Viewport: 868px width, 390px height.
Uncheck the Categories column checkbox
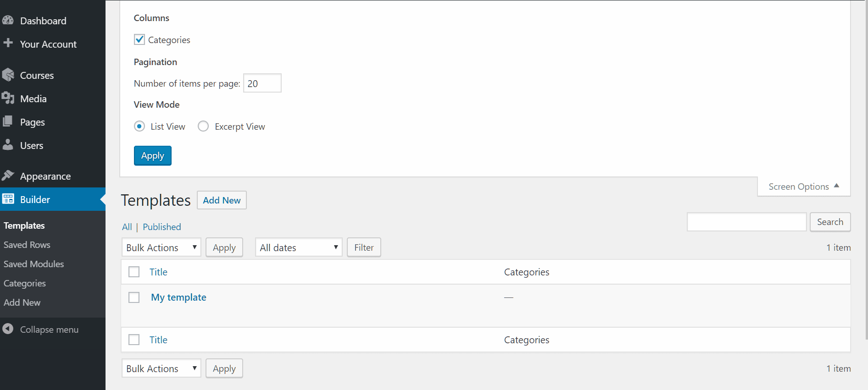coord(139,39)
